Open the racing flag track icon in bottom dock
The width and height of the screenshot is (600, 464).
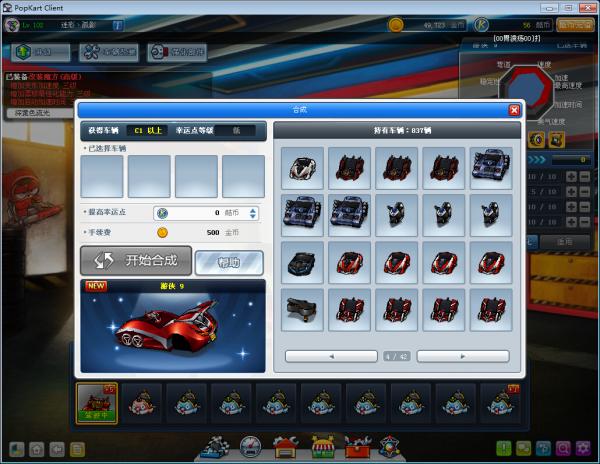point(215,446)
